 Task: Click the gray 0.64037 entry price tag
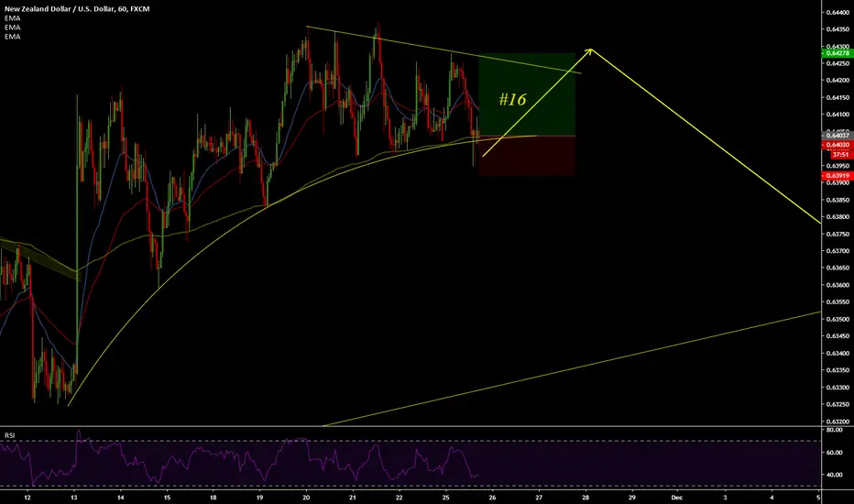[837, 135]
